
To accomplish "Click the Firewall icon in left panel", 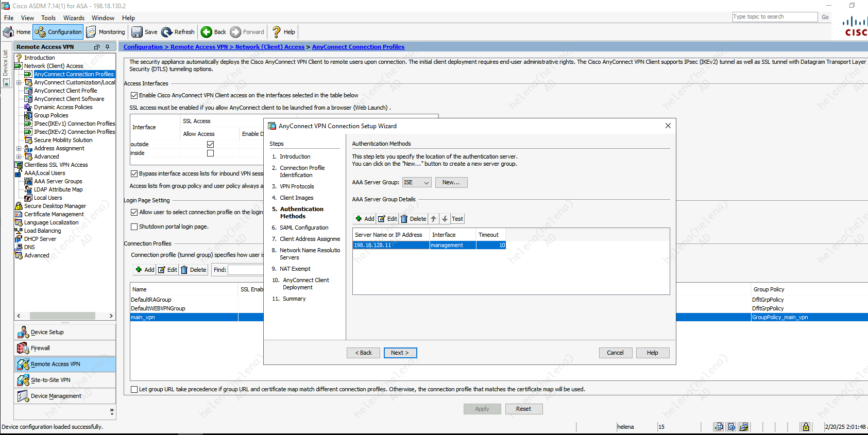I will [x=23, y=348].
